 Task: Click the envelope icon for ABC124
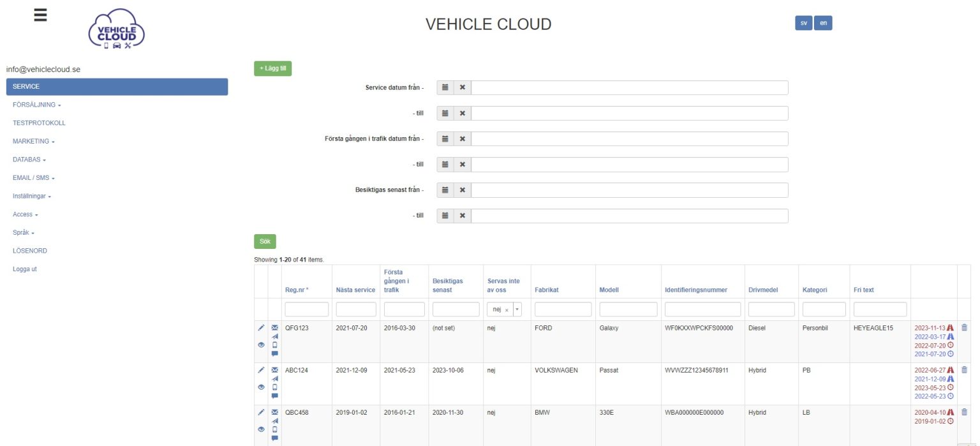pos(275,369)
